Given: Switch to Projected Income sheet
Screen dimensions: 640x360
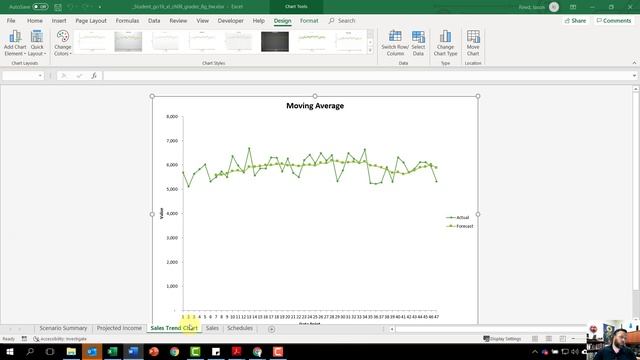Looking at the screenshot, I should point(119,328).
